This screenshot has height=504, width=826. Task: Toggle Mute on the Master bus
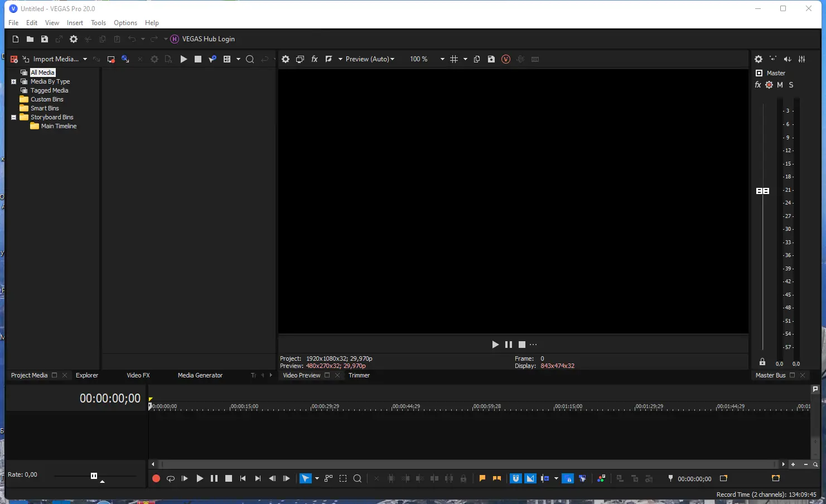tap(780, 85)
